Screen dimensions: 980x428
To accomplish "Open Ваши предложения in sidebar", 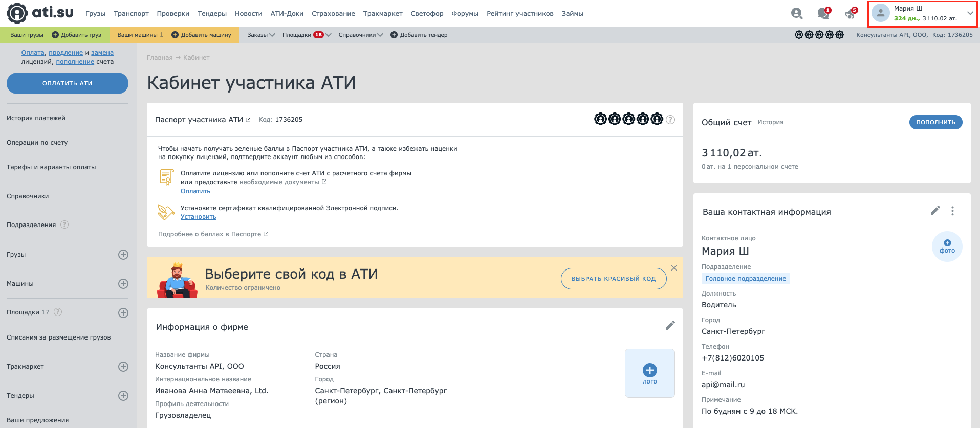I will coord(37,420).
